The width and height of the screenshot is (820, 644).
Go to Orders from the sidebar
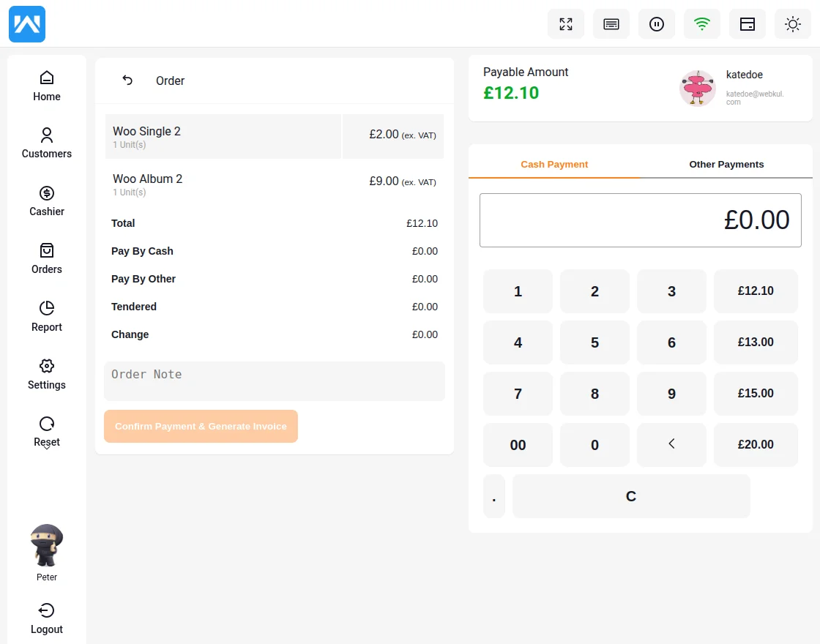[x=46, y=258]
